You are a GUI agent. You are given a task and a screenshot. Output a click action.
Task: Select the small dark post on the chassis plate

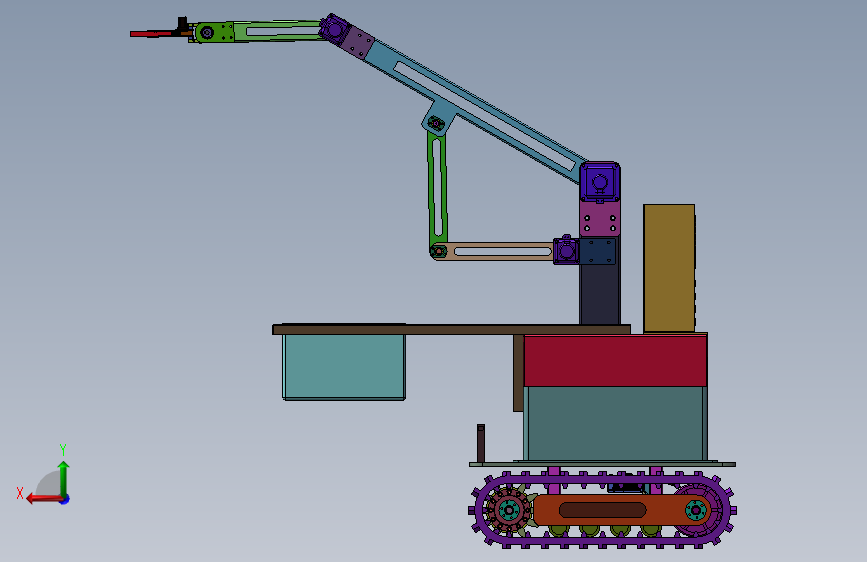[481, 444]
